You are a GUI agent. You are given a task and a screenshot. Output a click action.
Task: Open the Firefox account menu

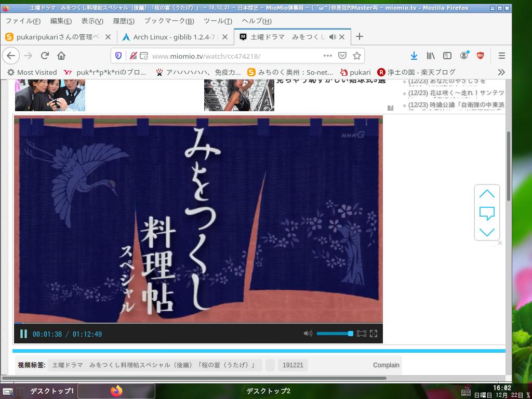[464, 56]
